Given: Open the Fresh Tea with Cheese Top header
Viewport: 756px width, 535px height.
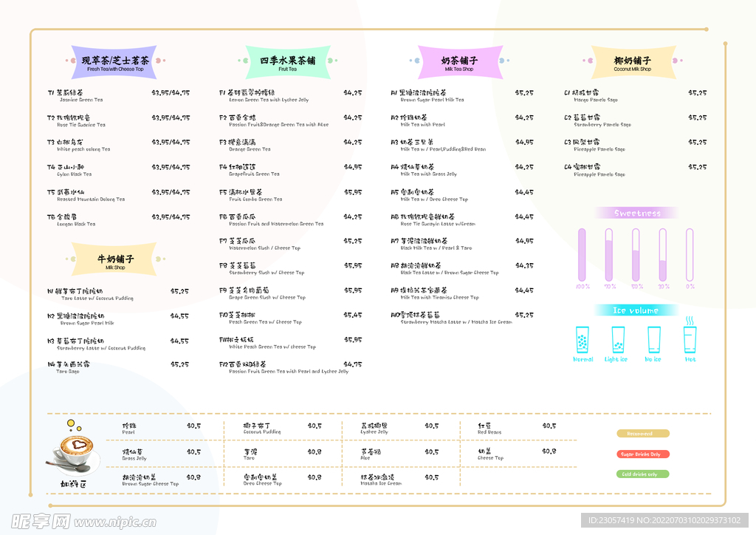Looking at the screenshot, I should pyautogui.click(x=115, y=63).
